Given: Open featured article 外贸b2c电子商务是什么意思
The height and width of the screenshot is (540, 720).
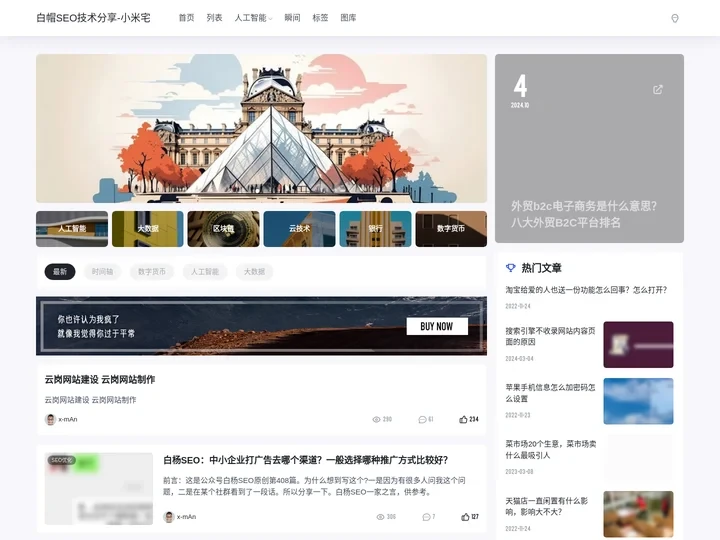Looking at the screenshot, I should tap(584, 214).
